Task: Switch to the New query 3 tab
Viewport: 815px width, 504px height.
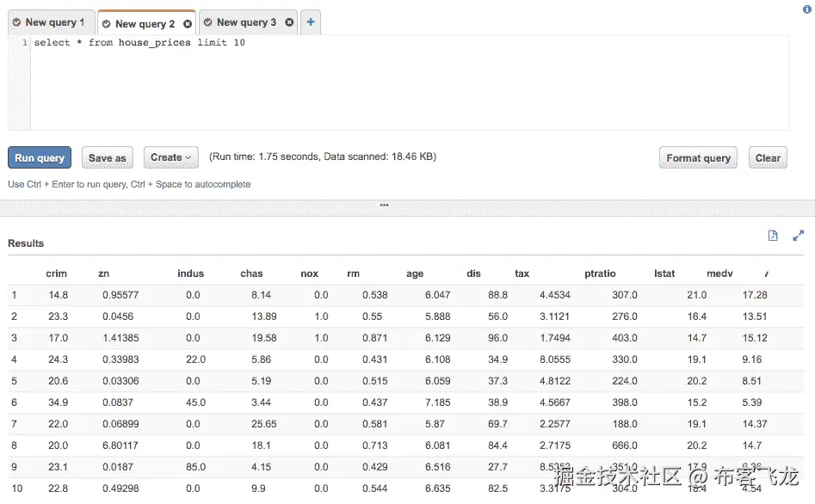Action: coord(246,22)
